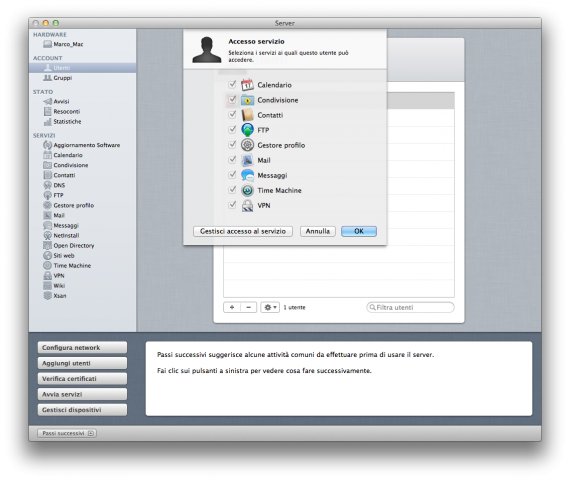Screen dimensions: 570x481
Task: Select the VPN padlock icon in dialog
Action: tap(247, 205)
